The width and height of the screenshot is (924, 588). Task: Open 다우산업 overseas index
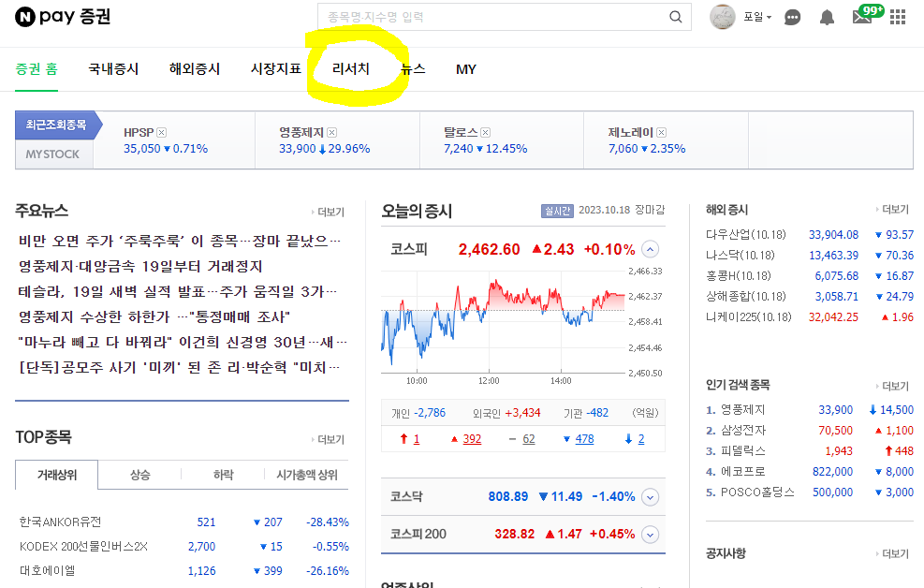tap(746, 234)
